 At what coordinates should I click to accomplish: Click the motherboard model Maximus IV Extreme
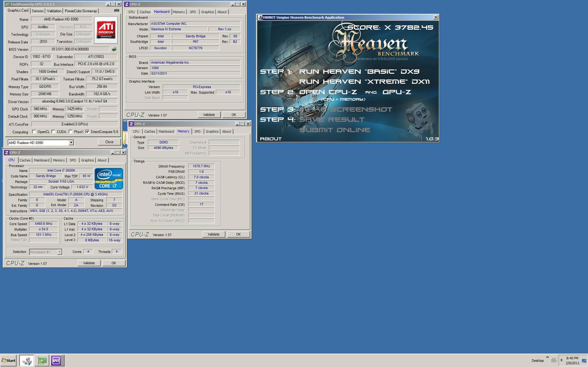point(179,29)
